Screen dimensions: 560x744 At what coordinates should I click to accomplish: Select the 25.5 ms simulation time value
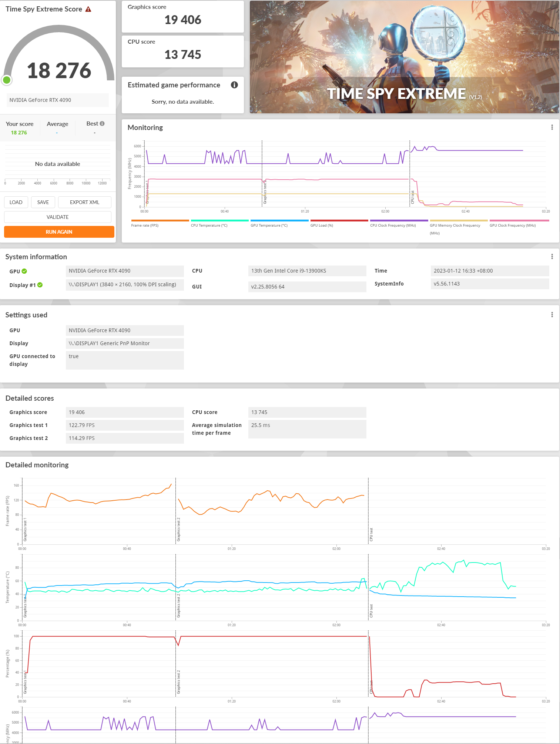tap(307, 429)
